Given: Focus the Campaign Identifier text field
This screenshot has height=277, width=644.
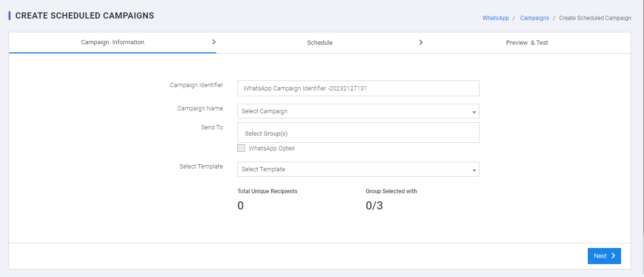Looking at the screenshot, I should point(358,89).
